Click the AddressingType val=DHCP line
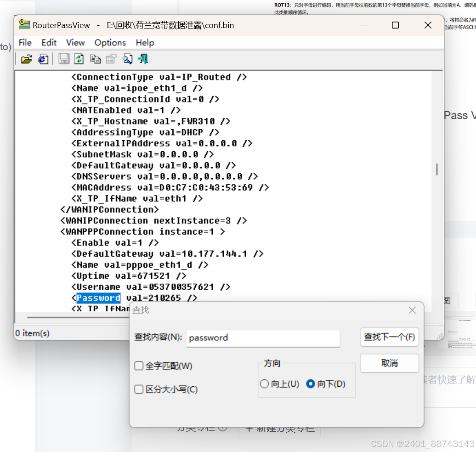 (x=145, y=132)
